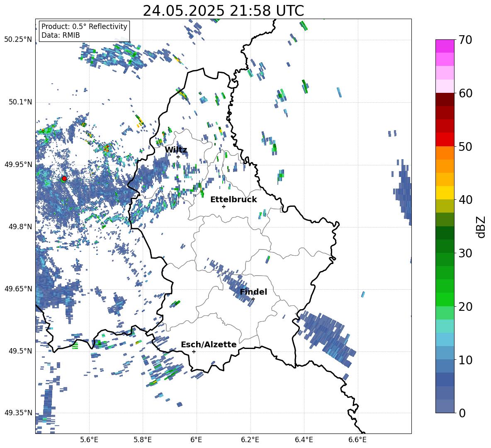
Task: Click the Data: RMIB text
Action: (x=61, y=35)
